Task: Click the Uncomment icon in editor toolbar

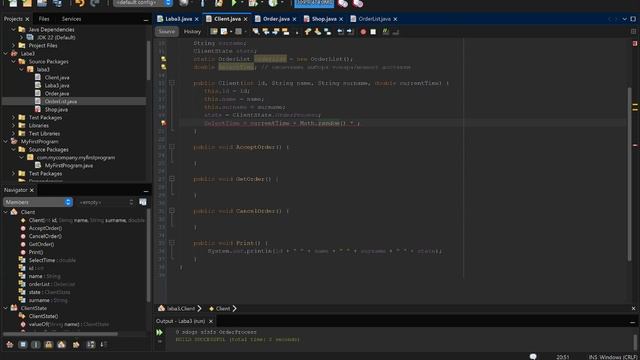Action: click(x=396, y=31)
